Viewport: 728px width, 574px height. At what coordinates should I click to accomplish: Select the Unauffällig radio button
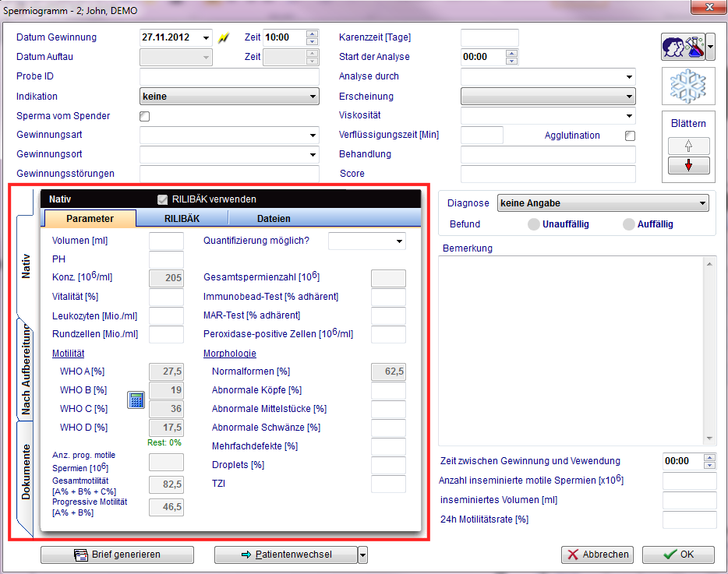(x=533, y=224)
